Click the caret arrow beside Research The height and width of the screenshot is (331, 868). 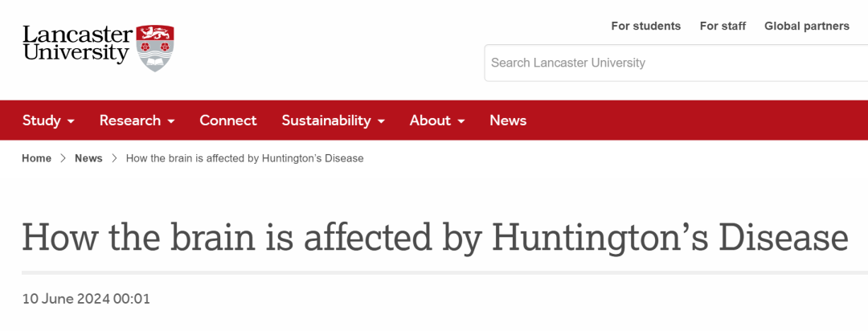(x=170, y=121)
